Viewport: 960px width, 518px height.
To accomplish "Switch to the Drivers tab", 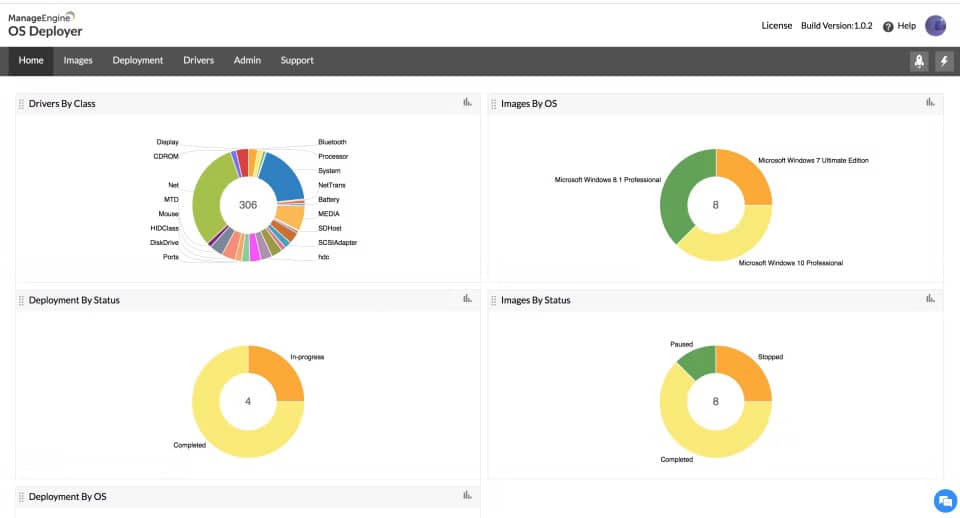I will coord(198,61).
